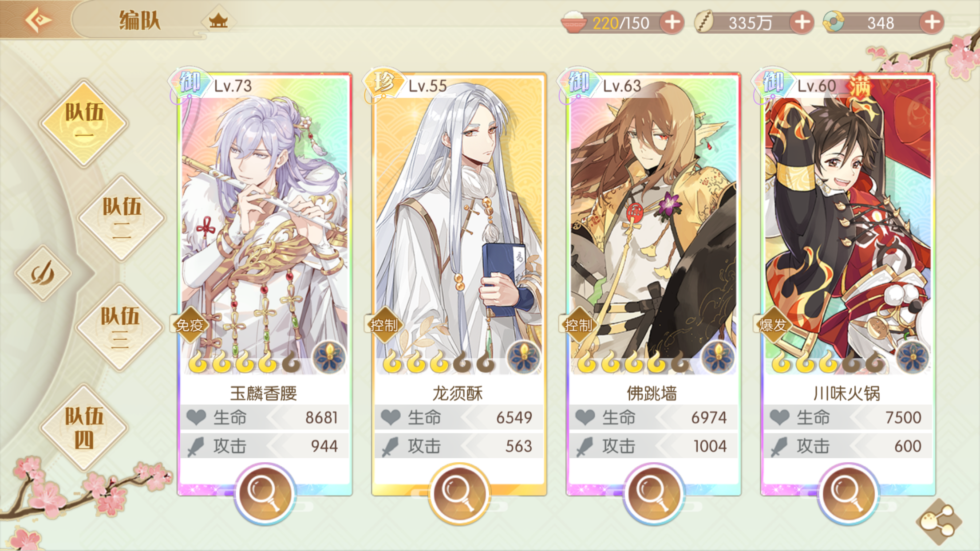Tap the back arrow icon
Screen dimensions: 980x551
[x=38, y=20]
